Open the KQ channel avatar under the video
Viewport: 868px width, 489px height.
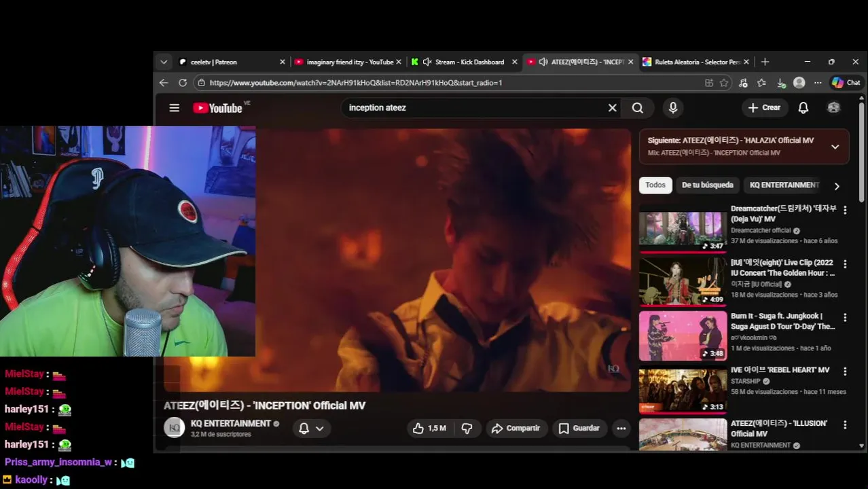click(175, 428)
